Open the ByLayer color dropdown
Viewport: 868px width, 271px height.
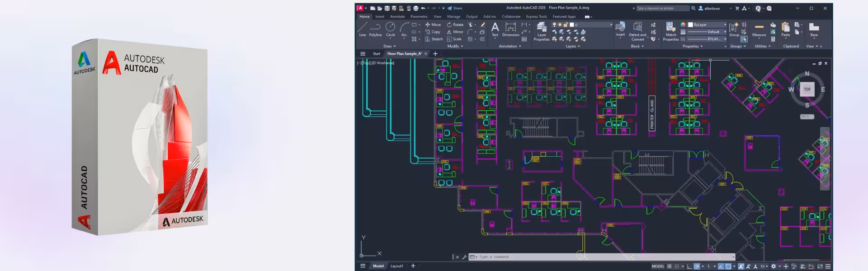point(707,25)
